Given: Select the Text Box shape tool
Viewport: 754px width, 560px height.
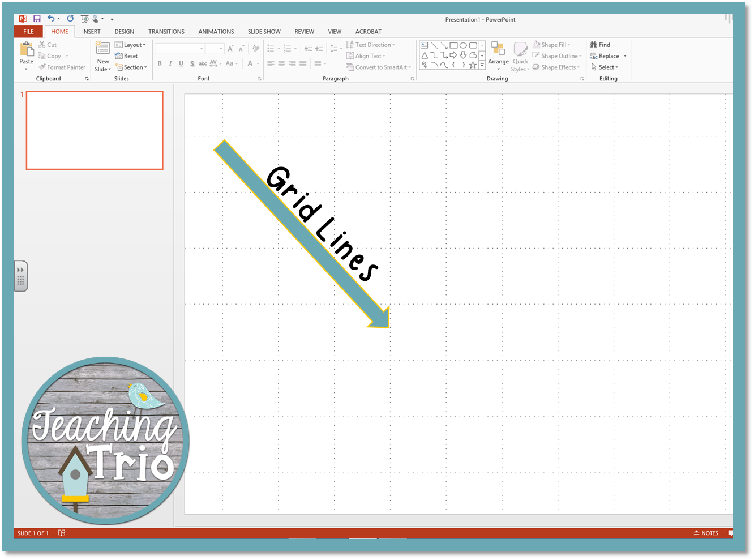Looking at the screenshot, I should 424,45.
